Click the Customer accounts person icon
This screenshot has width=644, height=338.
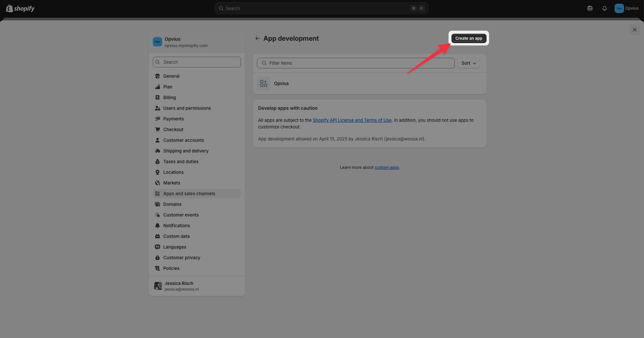pyautogui.click(x=157, y=140)
